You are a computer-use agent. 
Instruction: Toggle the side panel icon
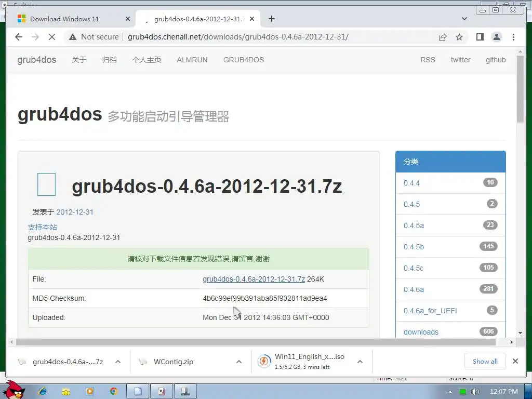(480, 37)
